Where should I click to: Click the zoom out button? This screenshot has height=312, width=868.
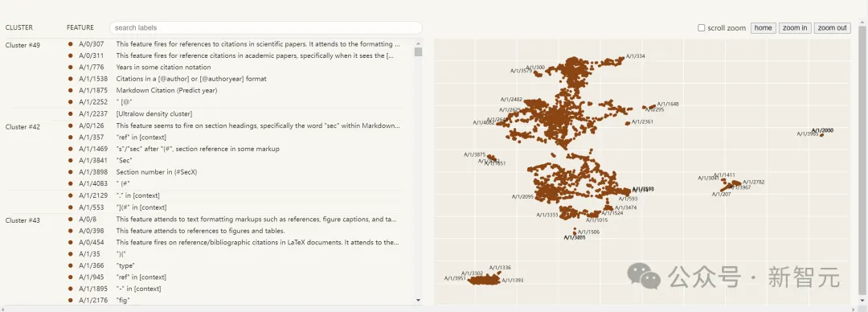[832, 27]
